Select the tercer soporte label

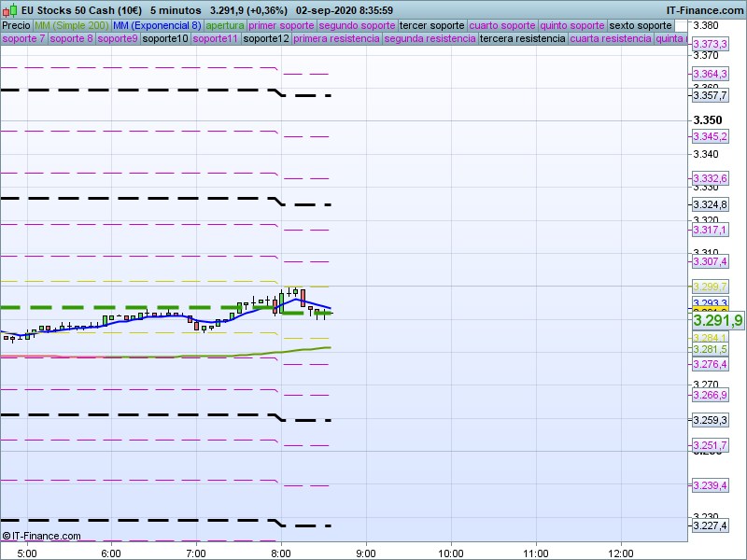(x=431, y=26)
